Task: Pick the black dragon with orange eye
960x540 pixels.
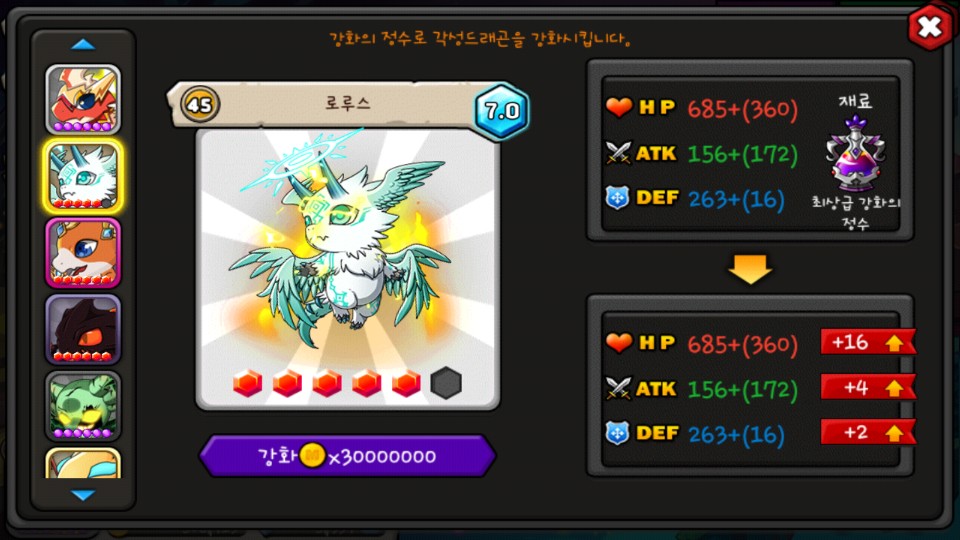Action: [83, 329]
